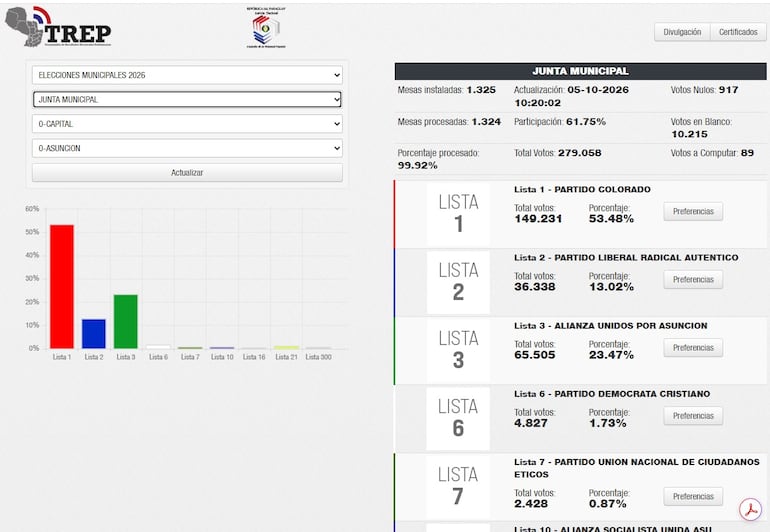770x532 pixels.
Task: Click 'Lista 7 - PARTIDO UNION NACIONAL' title
Action: coord(637,468)
